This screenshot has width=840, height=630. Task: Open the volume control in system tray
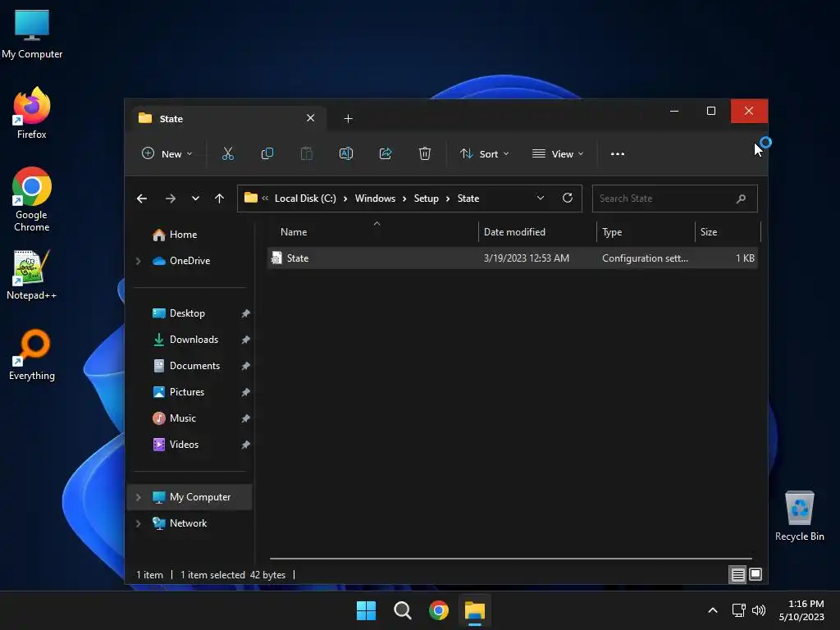coord(759,610)
